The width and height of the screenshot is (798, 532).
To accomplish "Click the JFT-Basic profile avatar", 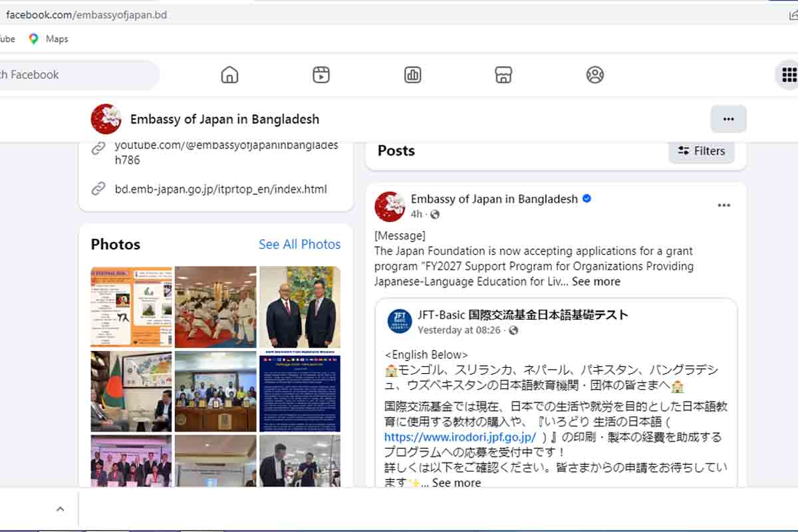I will point(400,322).
